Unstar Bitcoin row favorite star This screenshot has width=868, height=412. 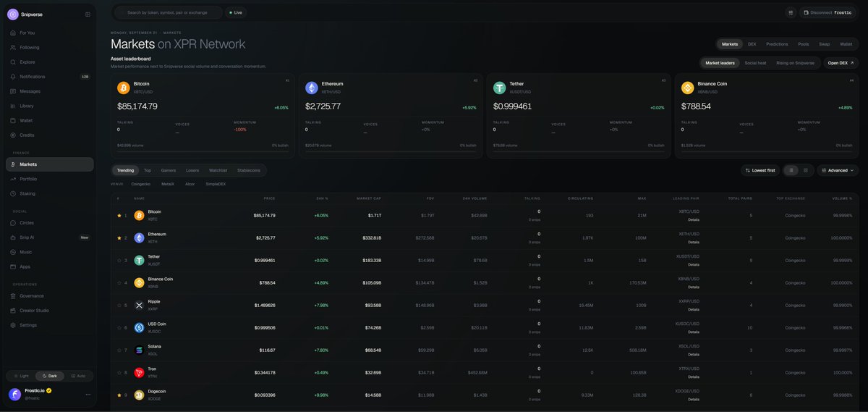119,215
